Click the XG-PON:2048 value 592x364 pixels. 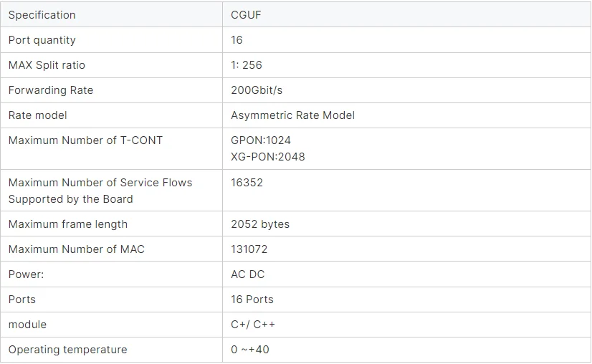pyautogui.click(x=267, y=157)
